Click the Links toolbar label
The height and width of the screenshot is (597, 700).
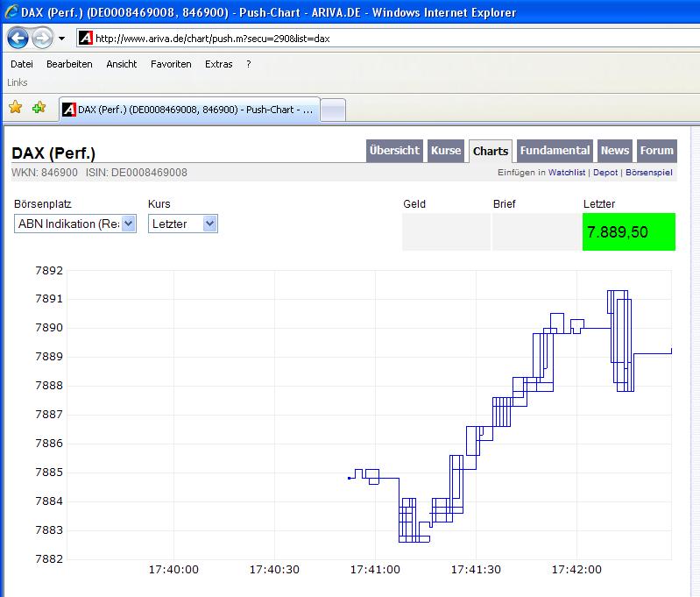(x=18, y=82)
